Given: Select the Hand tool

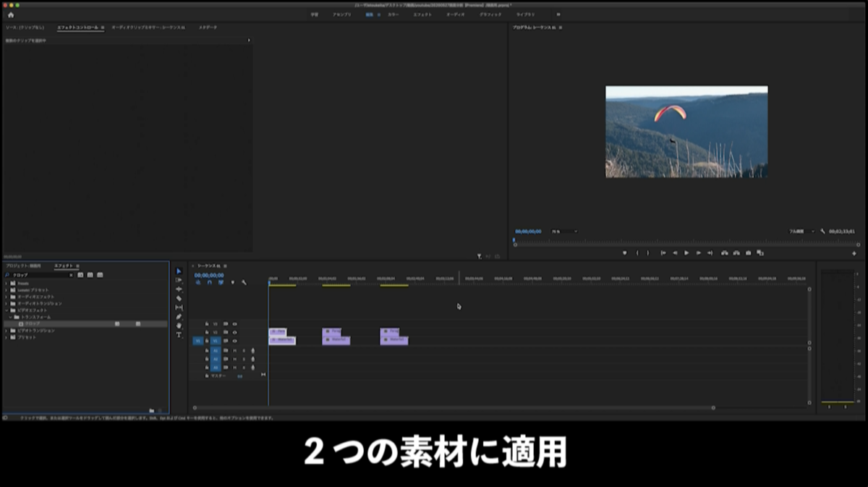Looking at the screenshot, I should click(179, 326).
